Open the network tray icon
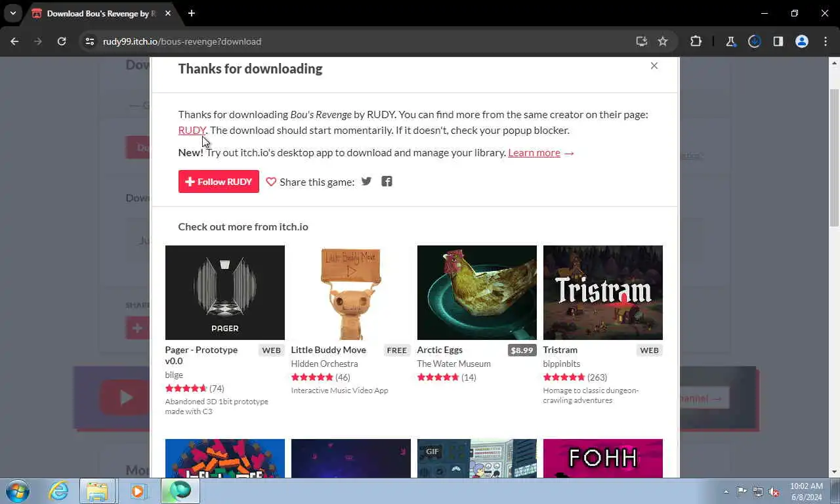Screen dimensions: 840x504 (757, 492)
